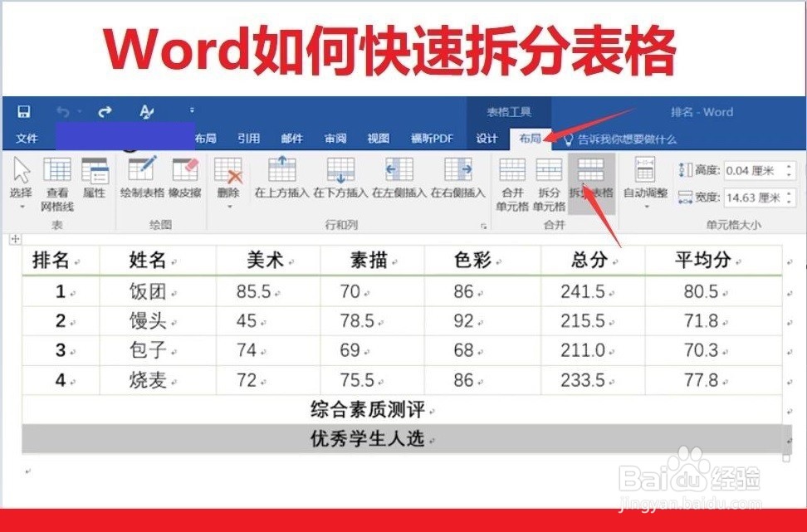807x532 pixels.
Task: Click the 211.0 total cell
Action: [x=593, y=350]
